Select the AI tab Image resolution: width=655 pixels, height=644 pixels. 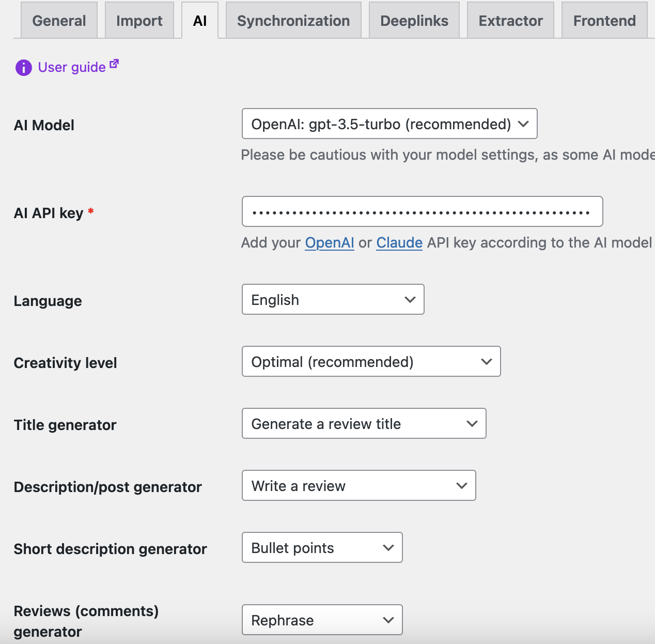(x=200, y=21)
